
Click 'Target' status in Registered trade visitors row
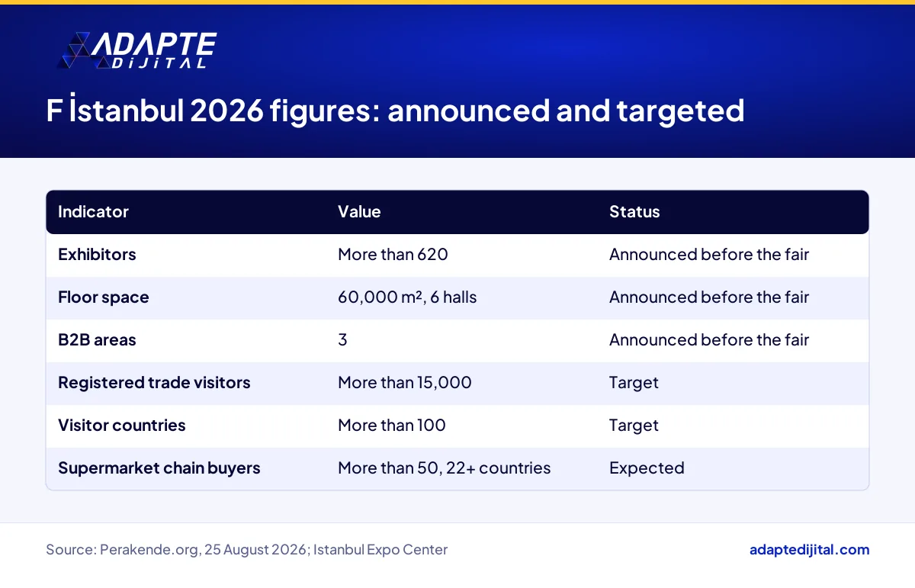click(x=634, y=383)
